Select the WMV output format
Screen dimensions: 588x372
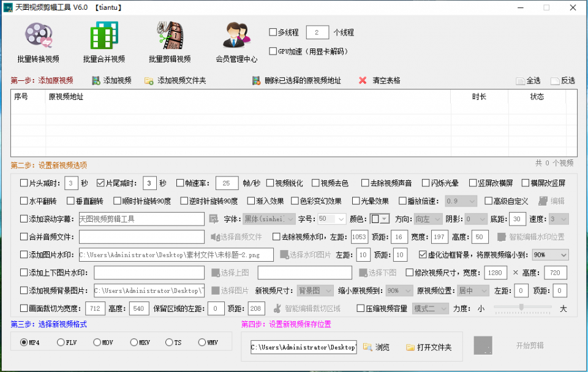[202, 343]
